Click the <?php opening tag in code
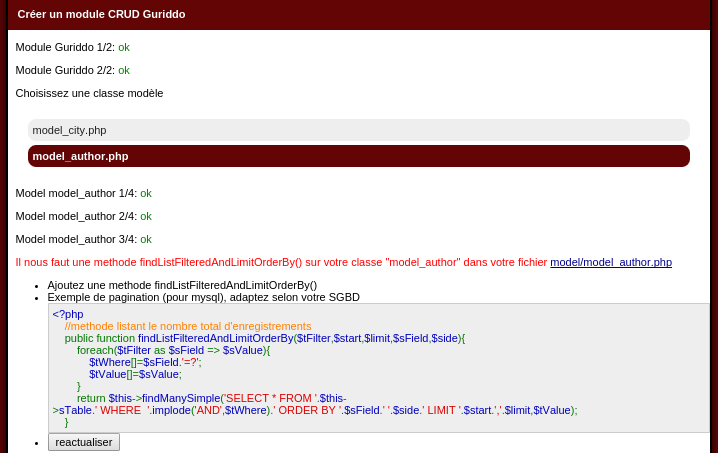 pos(68,315)
